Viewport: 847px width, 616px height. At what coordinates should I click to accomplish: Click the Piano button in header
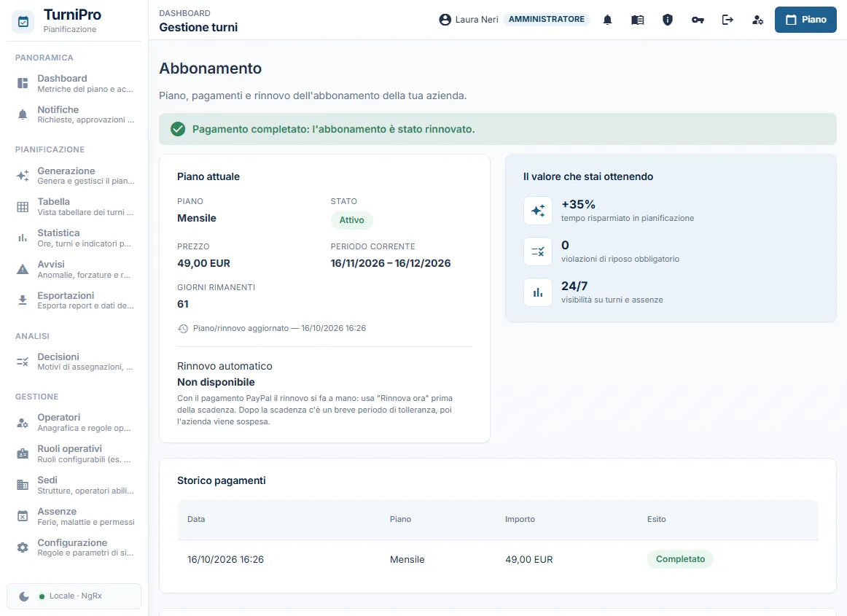point(805,20)
